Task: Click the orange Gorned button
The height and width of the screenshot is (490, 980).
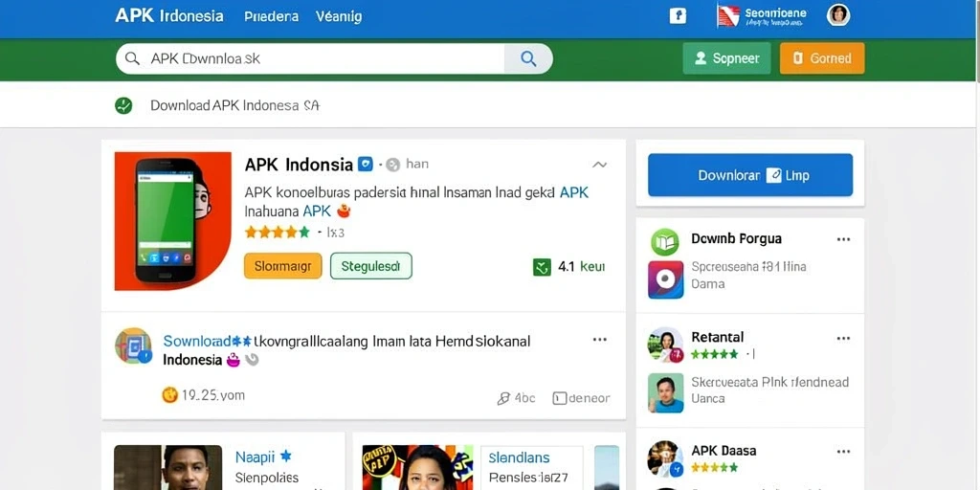Action: 822,58
